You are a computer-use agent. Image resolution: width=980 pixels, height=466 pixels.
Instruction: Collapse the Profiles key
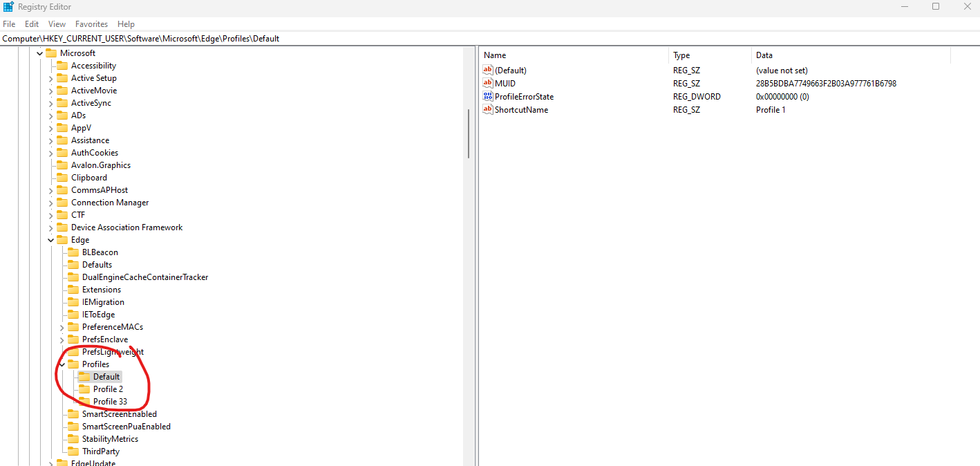point(61,364)
